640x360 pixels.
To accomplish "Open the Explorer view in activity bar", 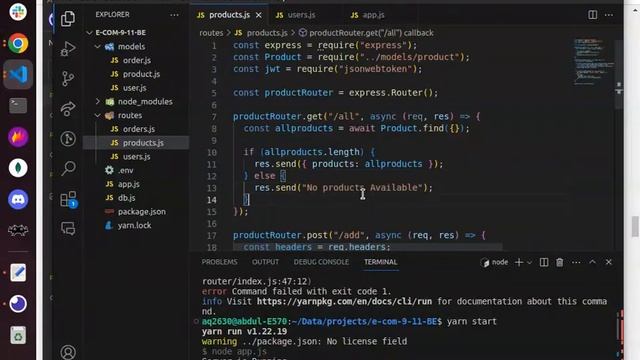I will (x=68, y=18).
